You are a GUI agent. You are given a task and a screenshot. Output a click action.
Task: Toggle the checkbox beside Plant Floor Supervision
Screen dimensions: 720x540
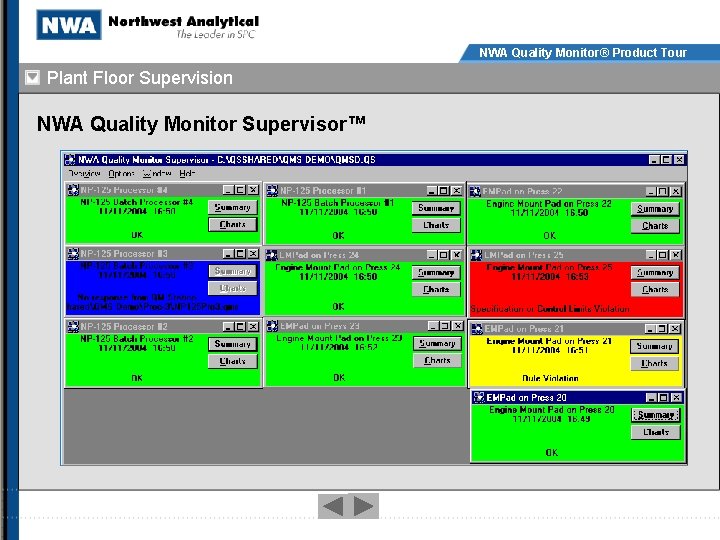point(33,78)
